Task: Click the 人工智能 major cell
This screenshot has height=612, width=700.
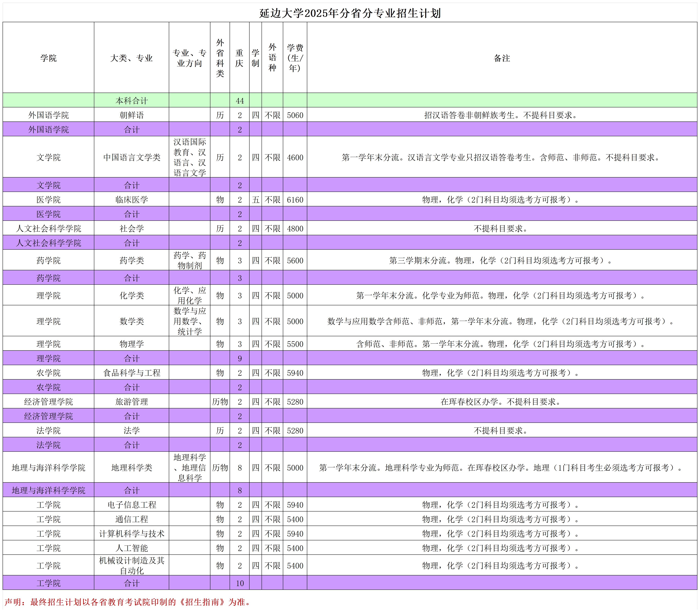Action: pyautogui.click(x=131, y=547)
